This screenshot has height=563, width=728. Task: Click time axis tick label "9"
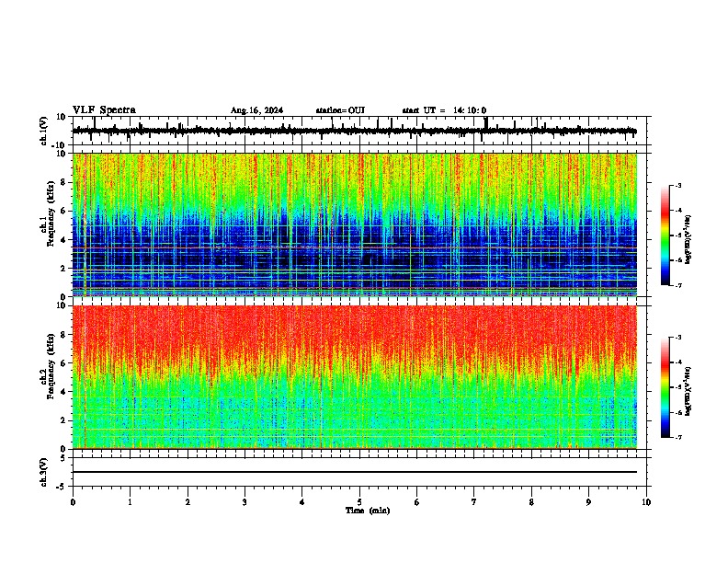pyautogui.click(x=588, y=502)
